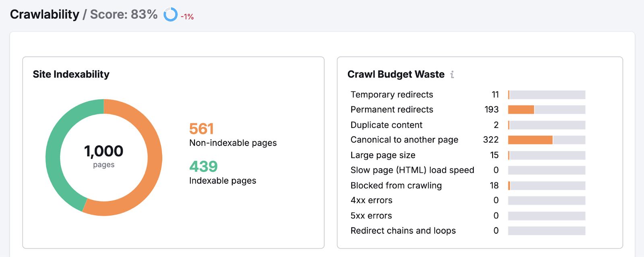Click the Non-indexable pages label

tap(233, 143)
